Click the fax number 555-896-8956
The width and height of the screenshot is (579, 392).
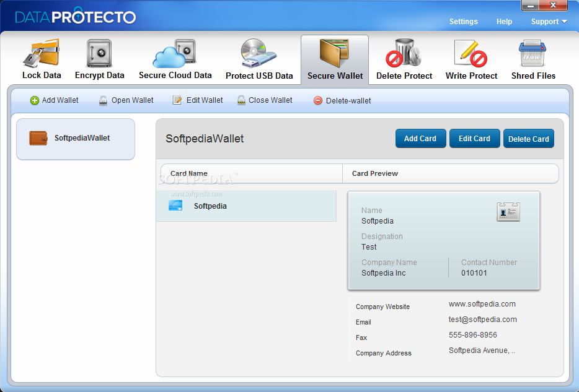[x=472, y=335]
